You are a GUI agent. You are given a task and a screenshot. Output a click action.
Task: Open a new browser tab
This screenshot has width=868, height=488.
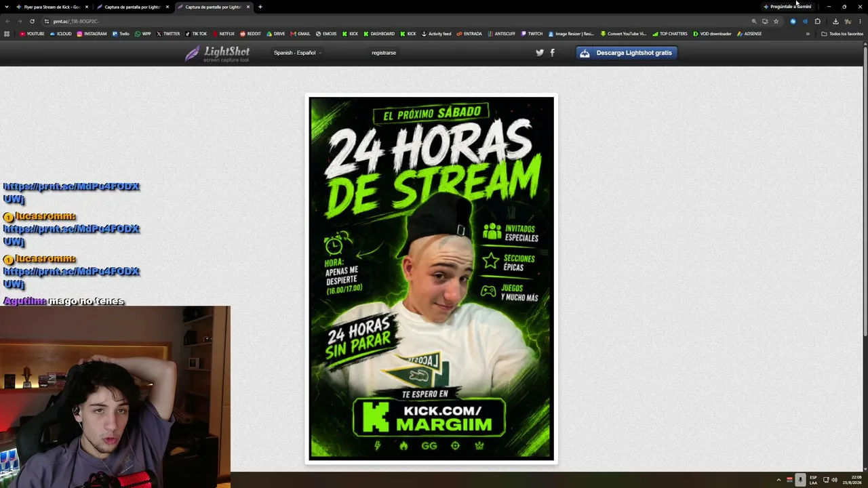tap(260, 7)
